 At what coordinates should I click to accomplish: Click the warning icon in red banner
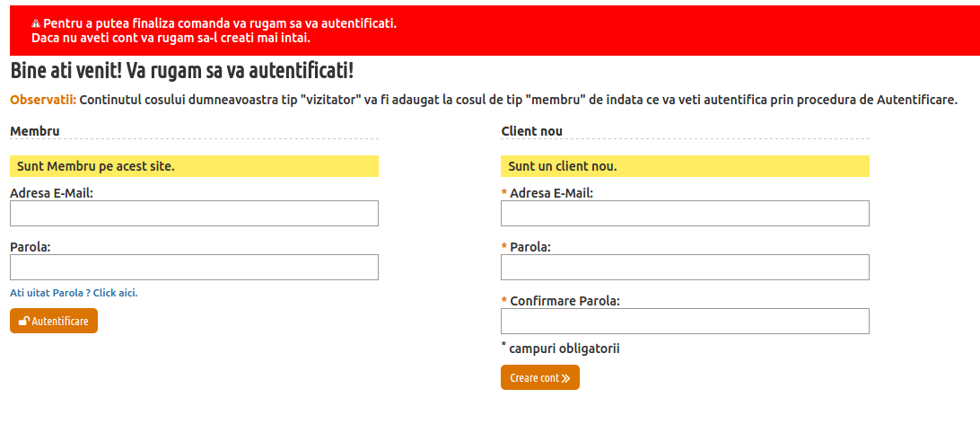[x=36, y=23]
